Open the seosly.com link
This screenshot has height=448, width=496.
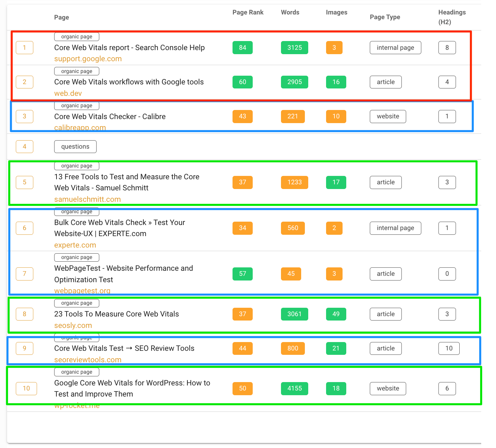[x=73, y=326]
